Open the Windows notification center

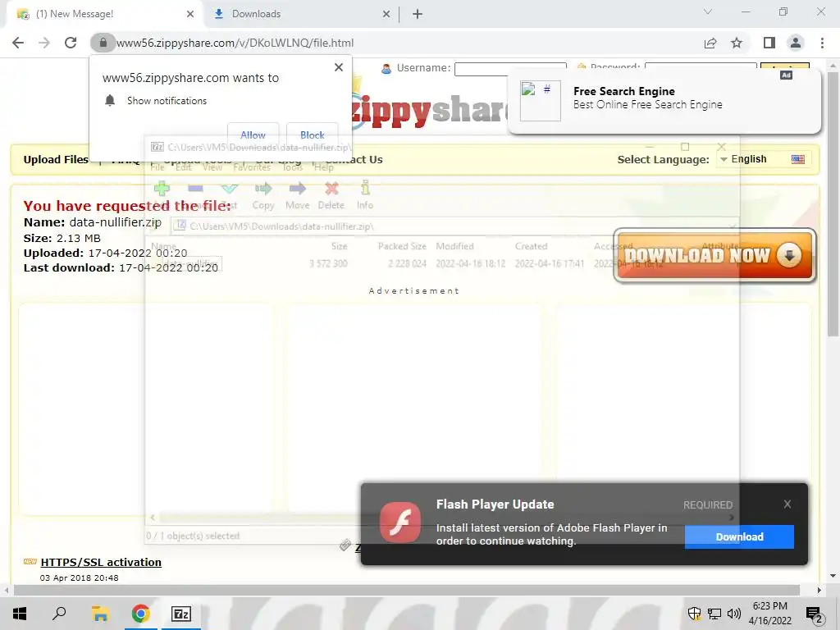pyautogui.click(x=814, y=614)
